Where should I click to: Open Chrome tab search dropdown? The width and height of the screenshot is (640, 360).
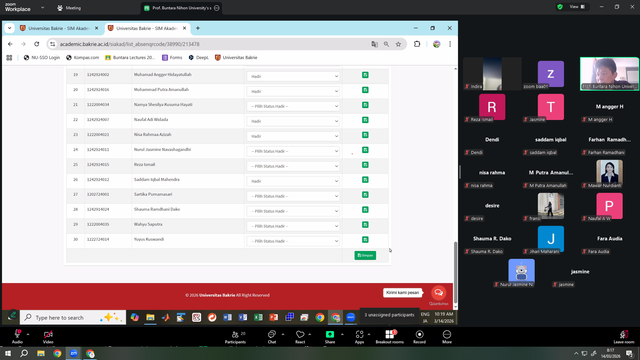click(x=9, y=28)
